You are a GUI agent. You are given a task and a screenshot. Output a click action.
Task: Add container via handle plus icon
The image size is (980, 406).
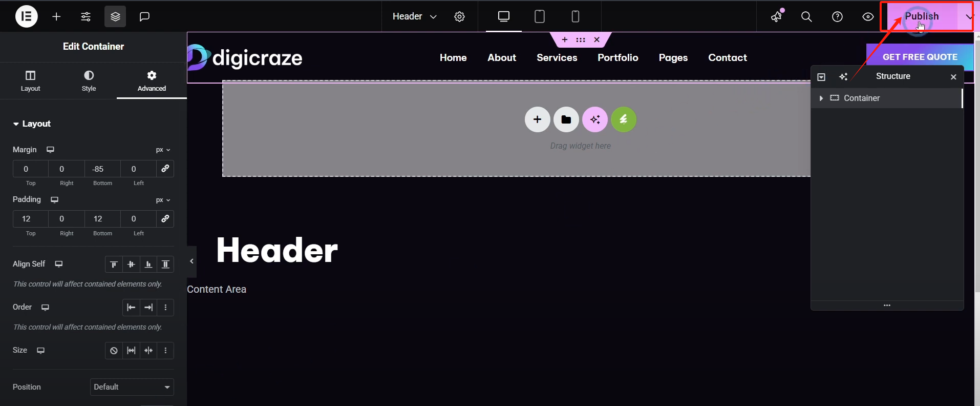(x=565, y=39)
